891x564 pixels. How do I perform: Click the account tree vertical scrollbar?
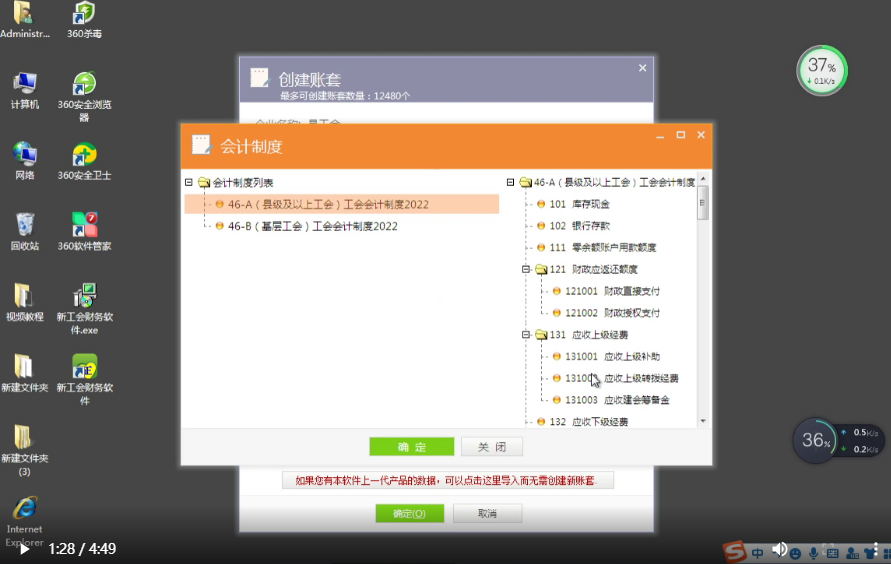pos(703,300)
